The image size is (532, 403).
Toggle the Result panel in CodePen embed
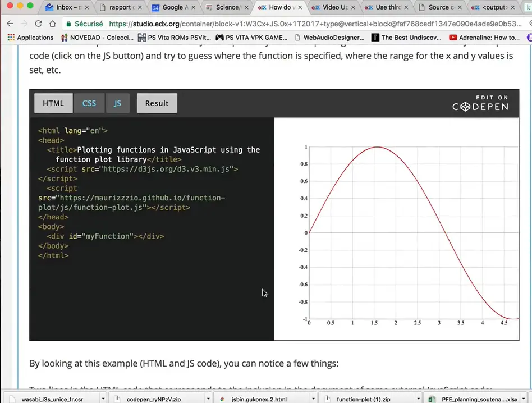tap(157, 103)
